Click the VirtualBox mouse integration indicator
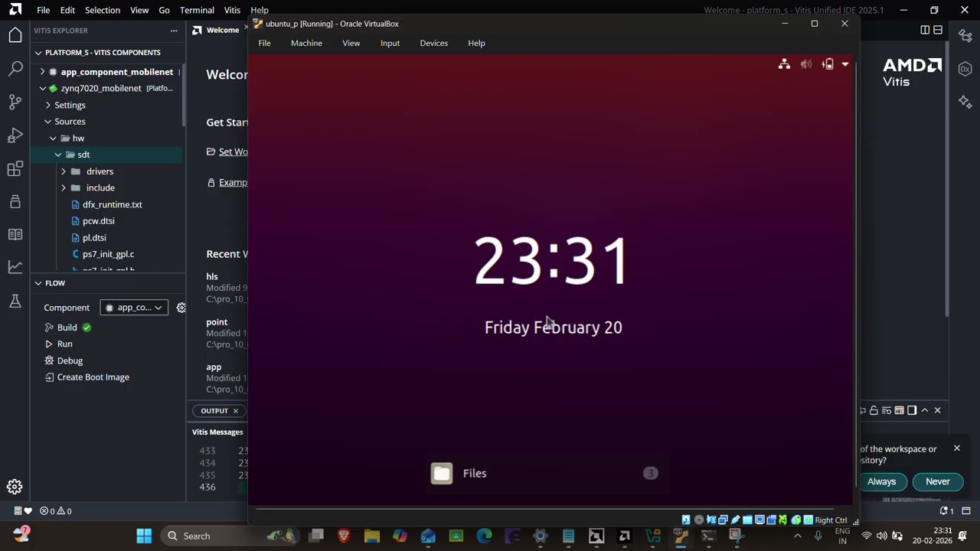 pyautogui.click(x=795, y=520)
